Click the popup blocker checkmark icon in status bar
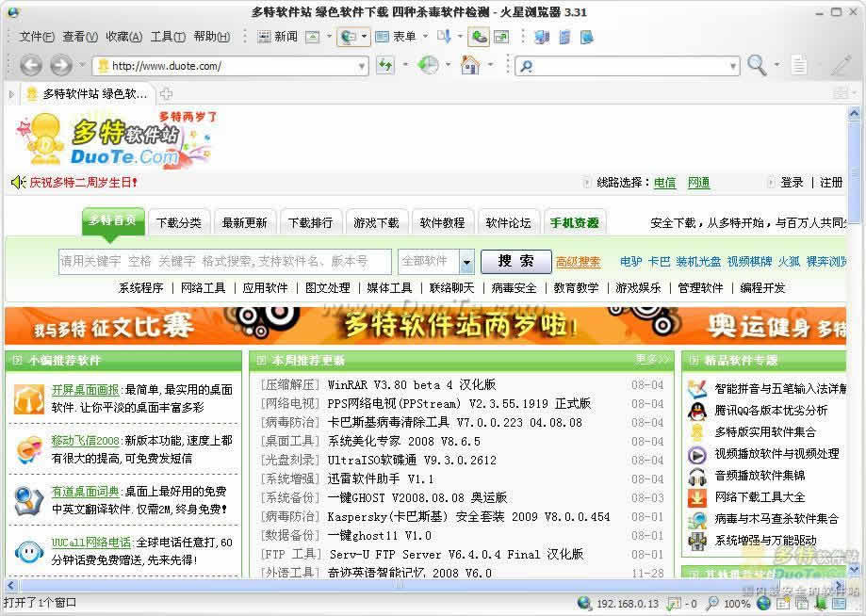Screen dimensions: 866x616 [675, 604]
